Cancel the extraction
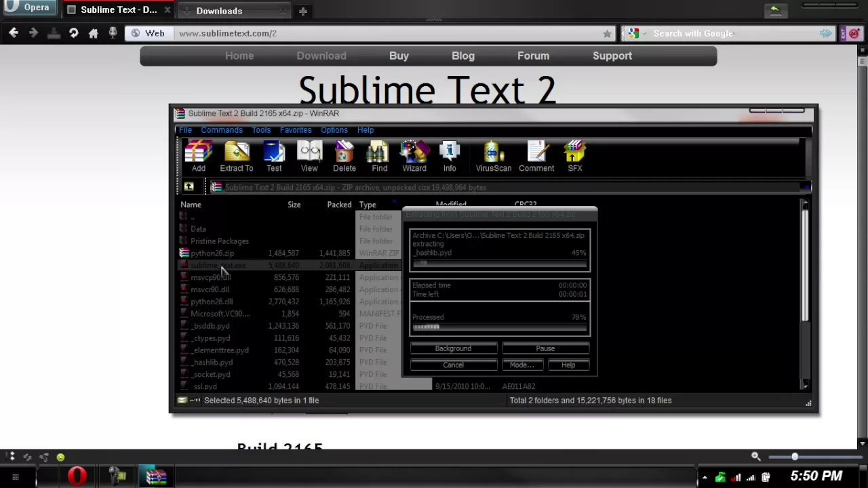The height and width of the screenshot is (488, 868). 453,365
